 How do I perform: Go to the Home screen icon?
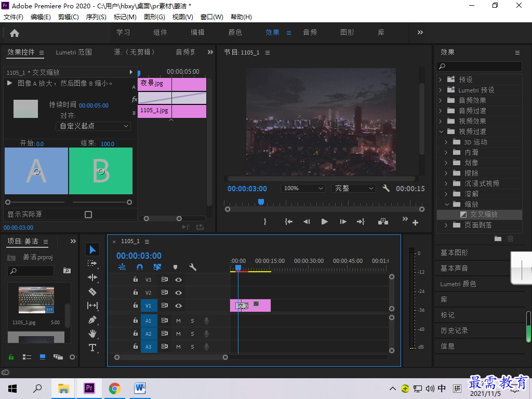pyautogui.click(x=15, y=33)
